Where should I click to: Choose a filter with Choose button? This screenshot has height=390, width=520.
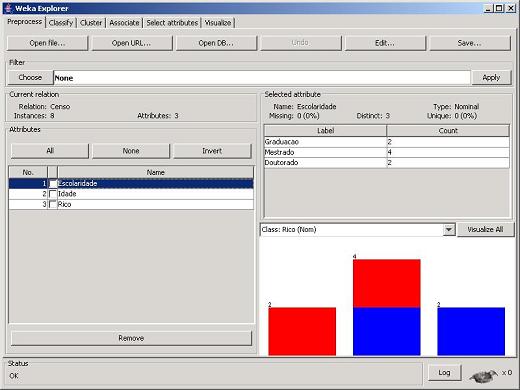pyautogui.click(x=30, y=77)
